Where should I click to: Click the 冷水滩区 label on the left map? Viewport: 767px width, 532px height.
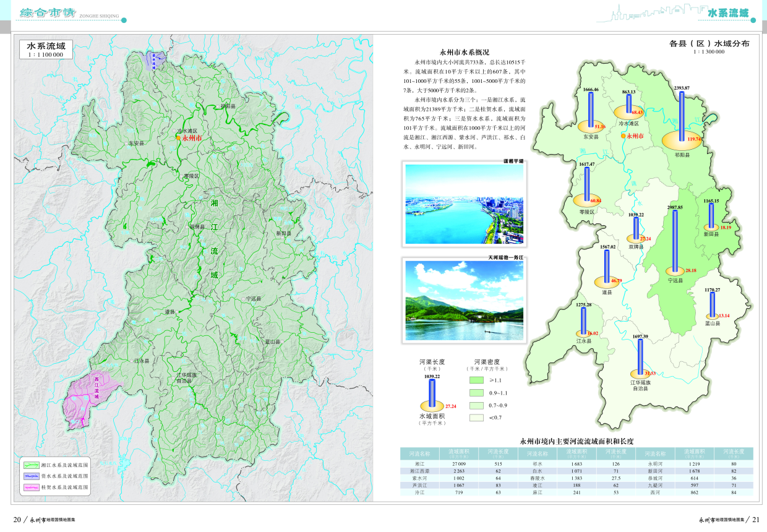(187, 131)
